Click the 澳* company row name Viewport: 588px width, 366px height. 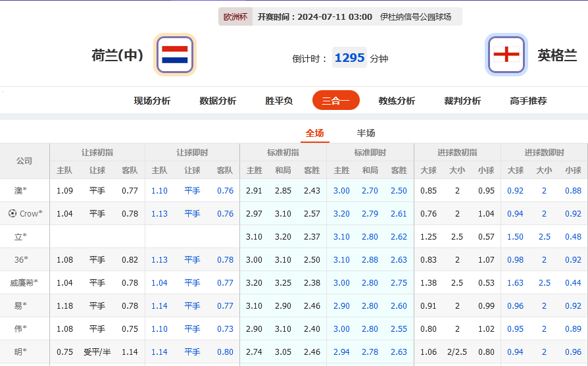click(20, 191)
